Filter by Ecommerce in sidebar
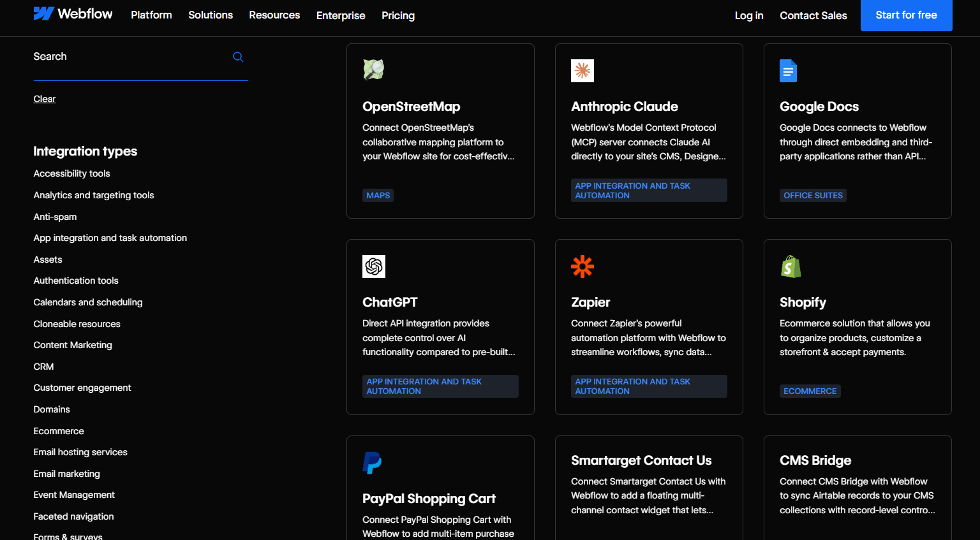The image size is (980, 540). tap(59, 431)
